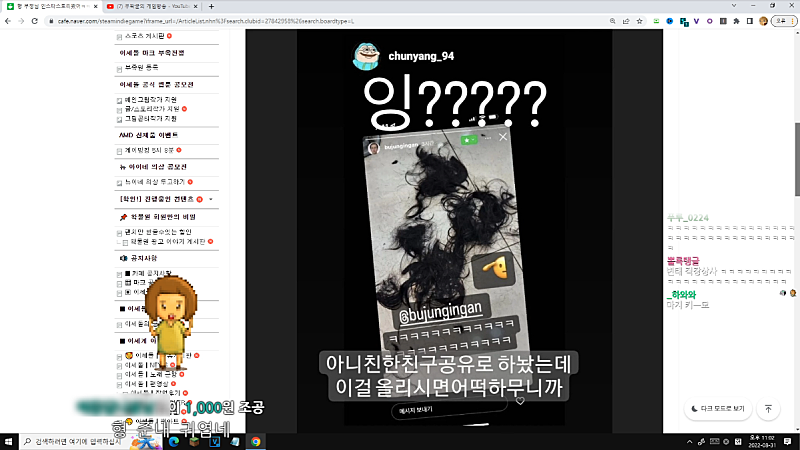Open the 이세돌 공식 웹툰 공모전 header
This screenshot has width=800, height=450.
157,85
